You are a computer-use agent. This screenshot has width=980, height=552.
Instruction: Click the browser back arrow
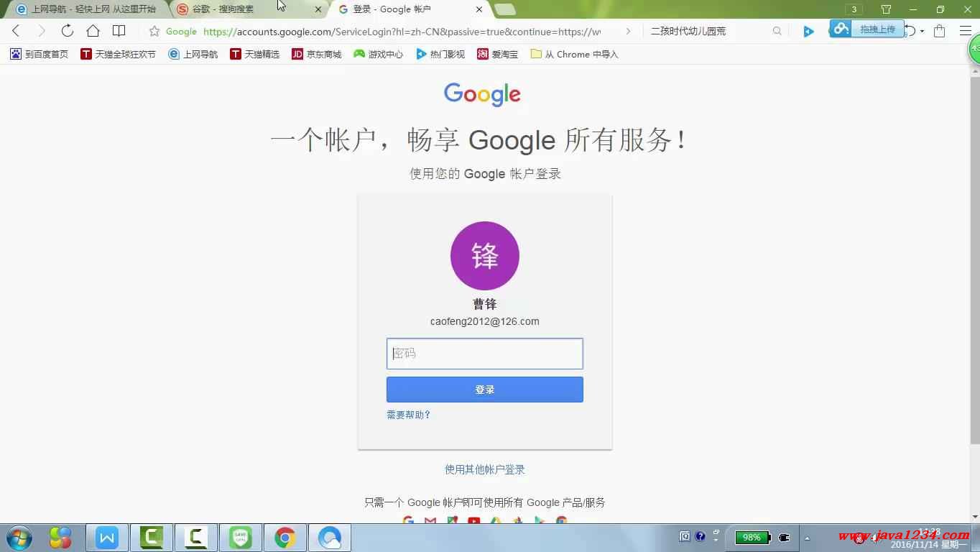coord(16,31)
